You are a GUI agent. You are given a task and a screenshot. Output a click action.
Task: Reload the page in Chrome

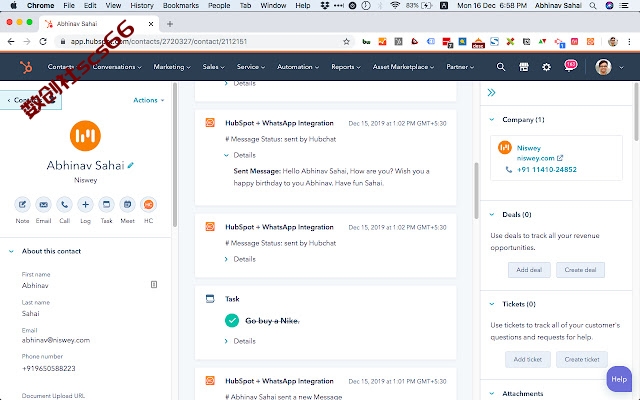[x=43, y=42]
